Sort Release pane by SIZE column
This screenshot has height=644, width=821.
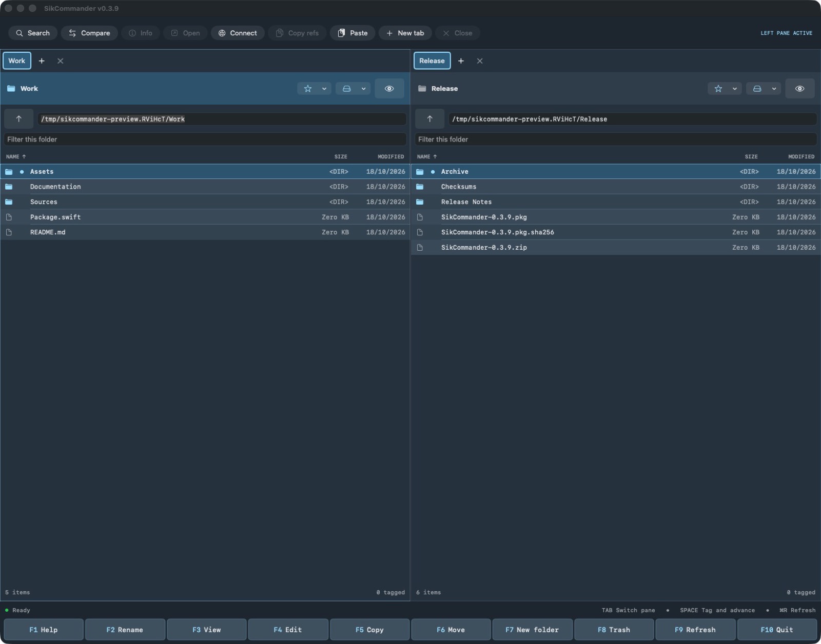click(x=751, y=156)
